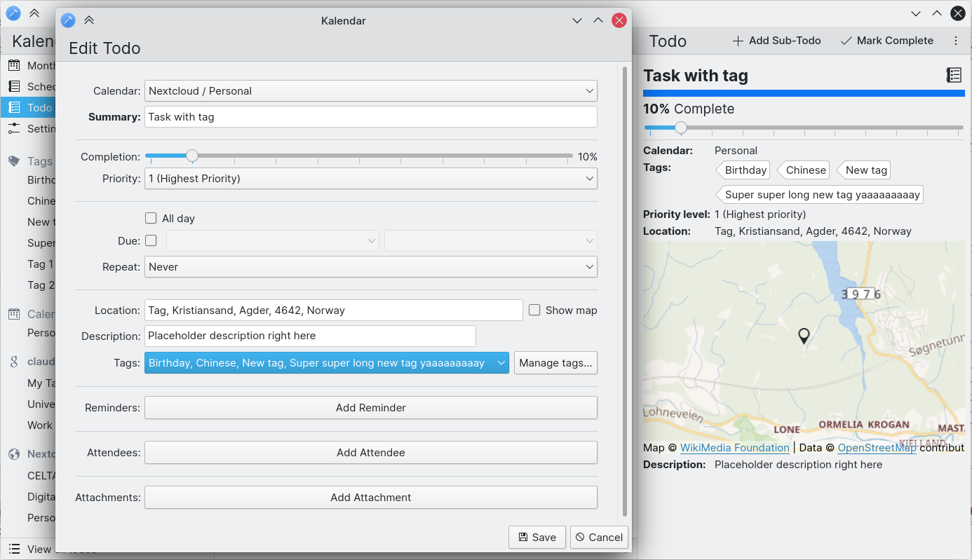Open the disabled due date dropdown
Screen dimensions: 972x560
273,240
